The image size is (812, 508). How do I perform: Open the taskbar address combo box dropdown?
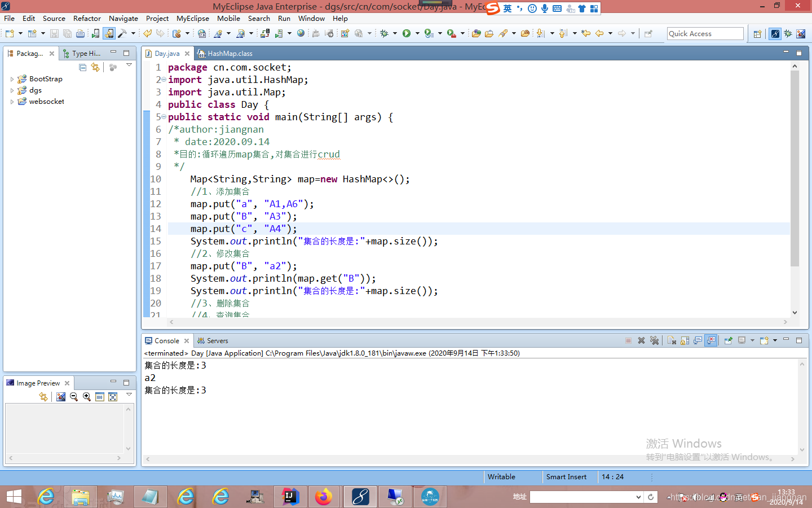pyautogui.click(x=638, y=497)
